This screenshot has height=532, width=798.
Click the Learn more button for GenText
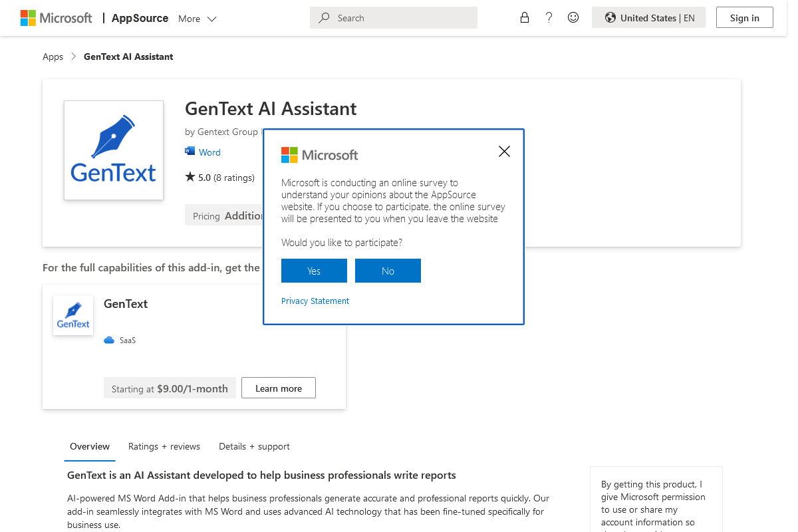(278, 388)
